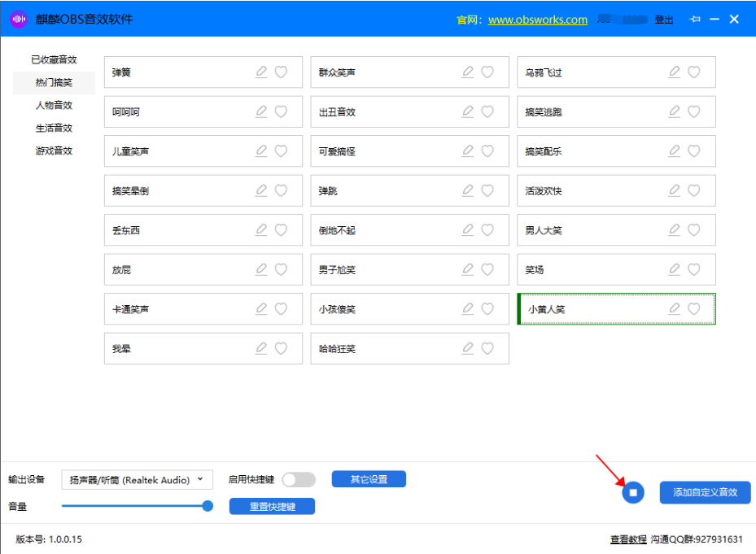Open the 游戏音效 category
Image resolution: width=756 pixels, height=554 pixels.
pos(54,150)
